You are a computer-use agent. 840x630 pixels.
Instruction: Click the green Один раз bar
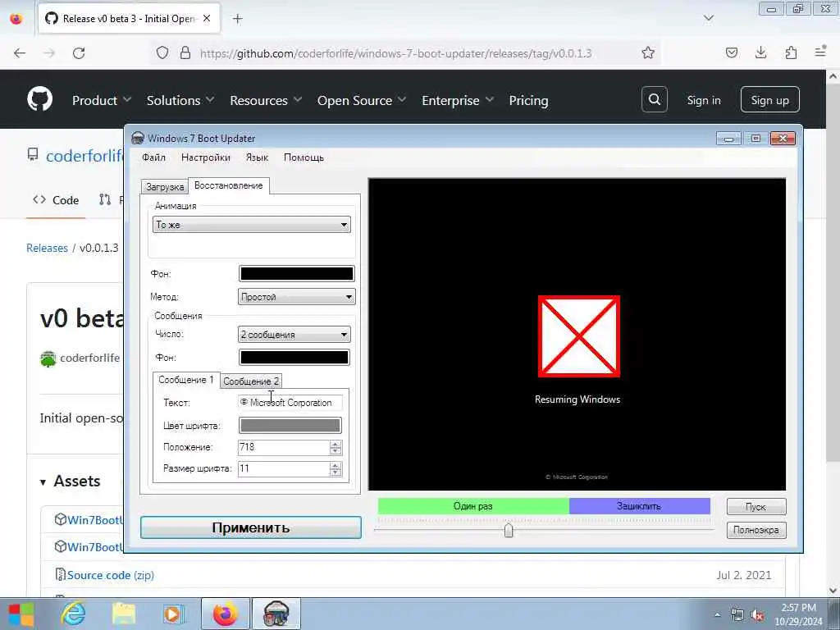coord(473,505)
